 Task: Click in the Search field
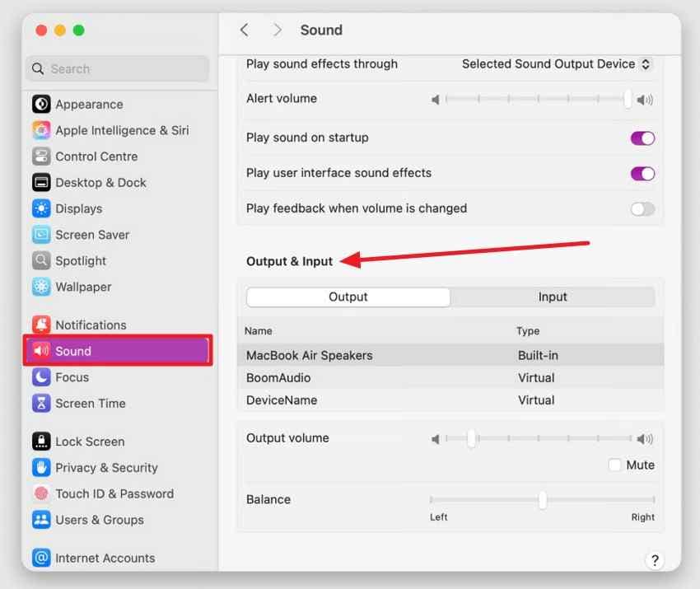(118, 68)
